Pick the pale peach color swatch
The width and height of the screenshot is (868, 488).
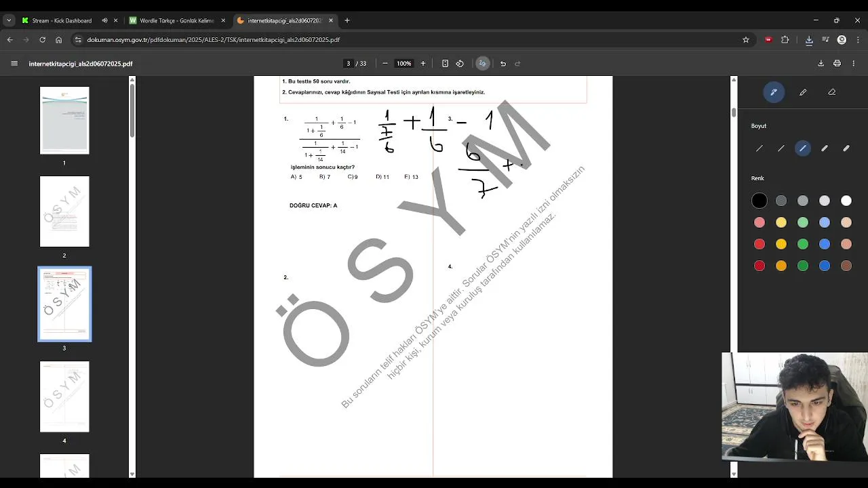click(846, 222)
